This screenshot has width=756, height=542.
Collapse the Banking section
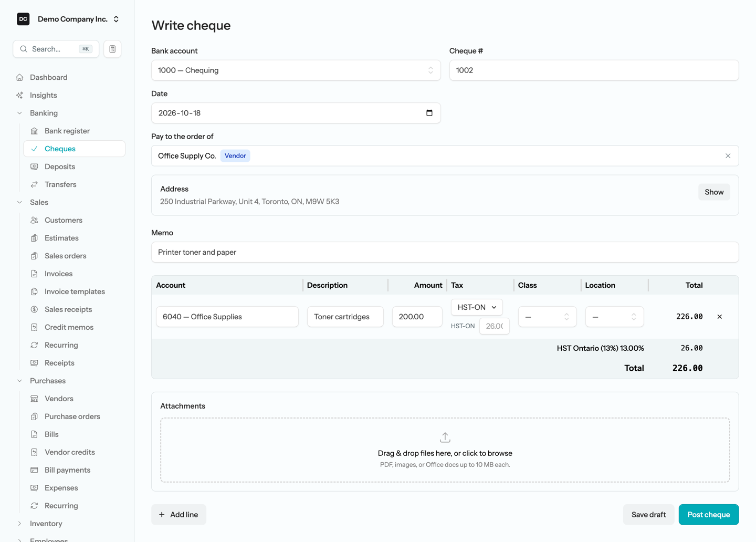tap(19, 113)
